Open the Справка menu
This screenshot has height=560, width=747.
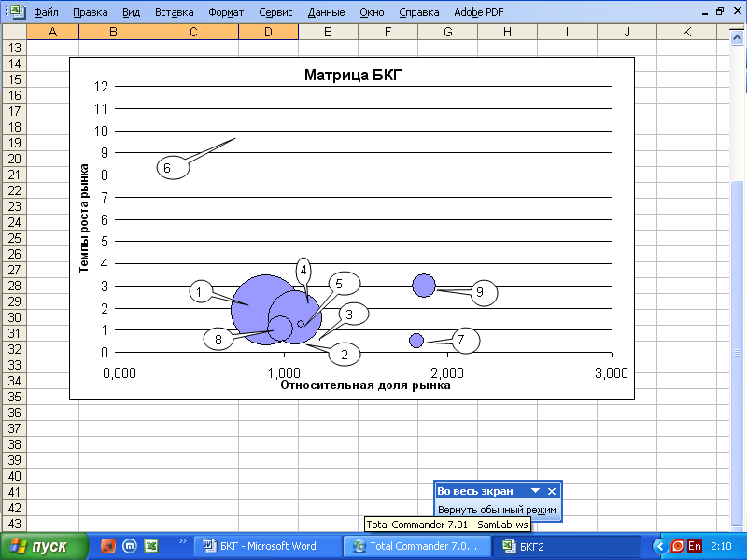(418, 12)
